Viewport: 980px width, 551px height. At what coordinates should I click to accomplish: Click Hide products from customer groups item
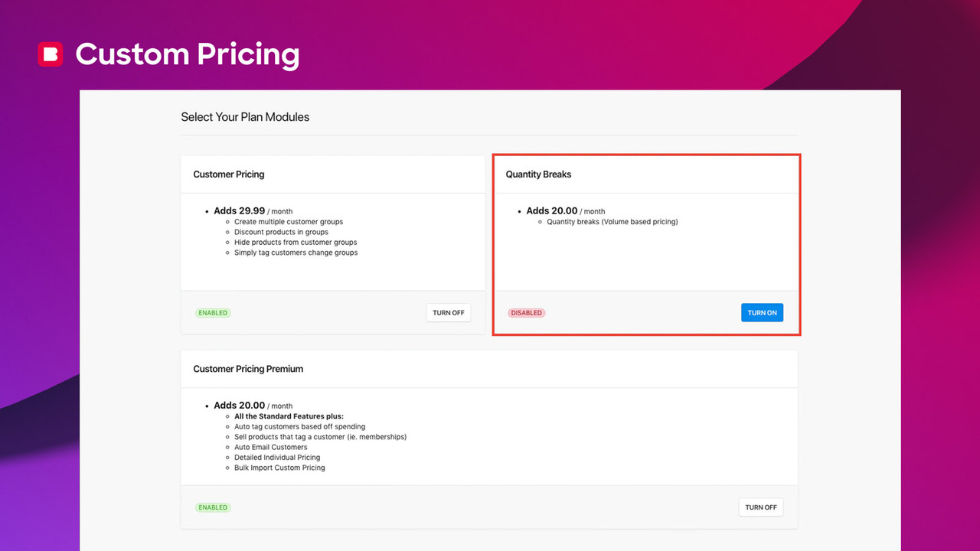pos(296,242)
